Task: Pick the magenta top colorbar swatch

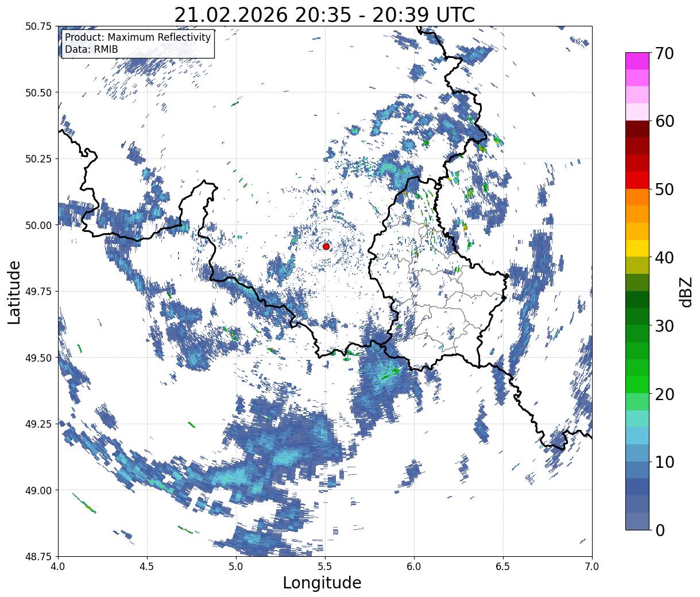Action: click(637, 61)
